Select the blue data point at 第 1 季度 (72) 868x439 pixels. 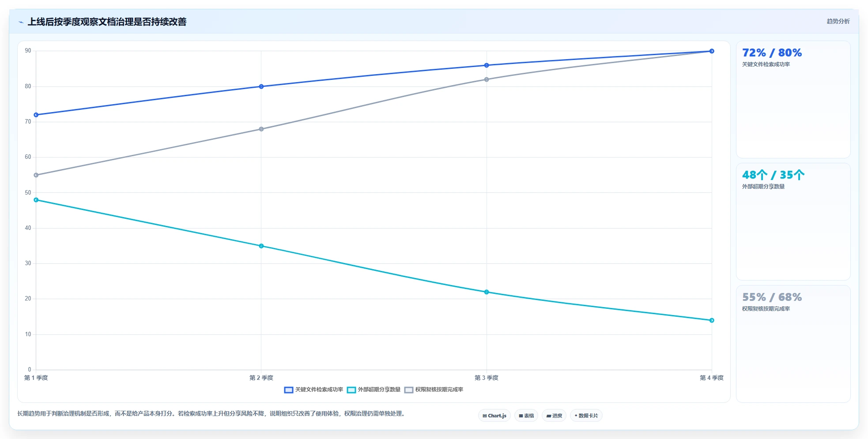tap(36, 115)
